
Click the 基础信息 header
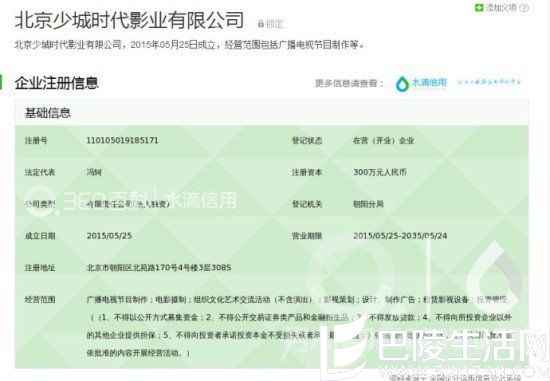[x=48, y=113]
